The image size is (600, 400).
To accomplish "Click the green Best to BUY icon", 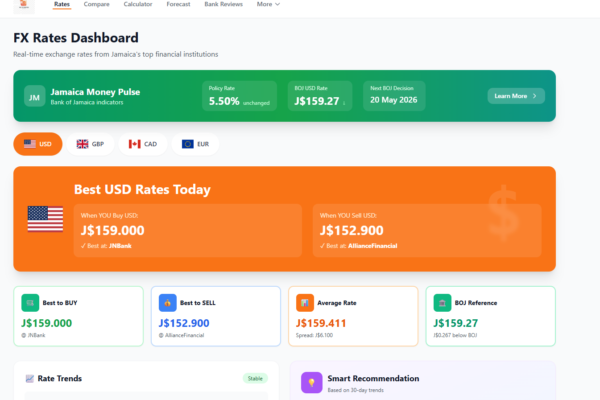I will coord(30,303).
